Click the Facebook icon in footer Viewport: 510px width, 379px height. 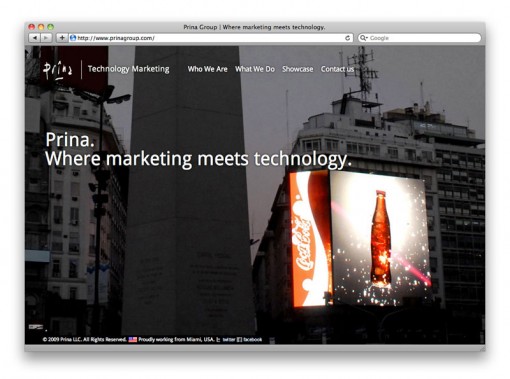click(239, 340)
